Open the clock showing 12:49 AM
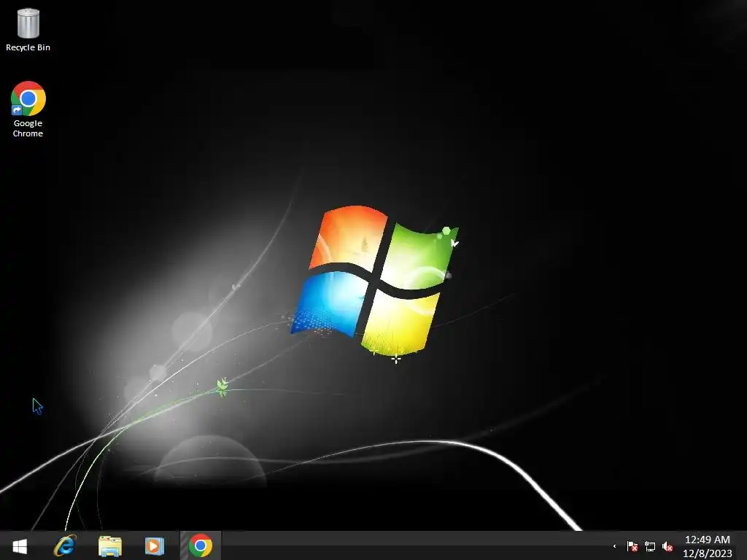Screen dimensions: 747x560 (707, 540)
